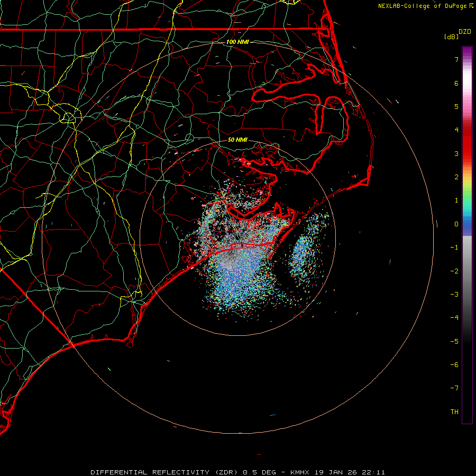Click the 100 NMI range ring label
The width and height of the screenshot is (476, 476).
pos(237,42)
